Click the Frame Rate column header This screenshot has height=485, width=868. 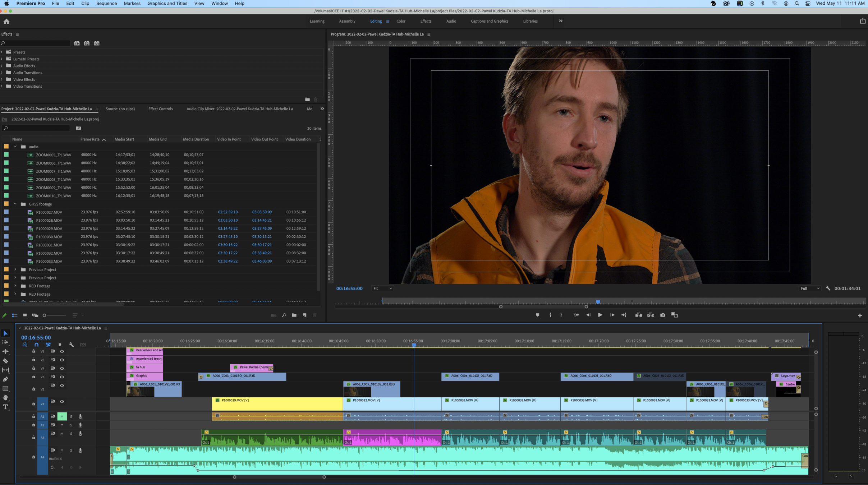(90, 139)
